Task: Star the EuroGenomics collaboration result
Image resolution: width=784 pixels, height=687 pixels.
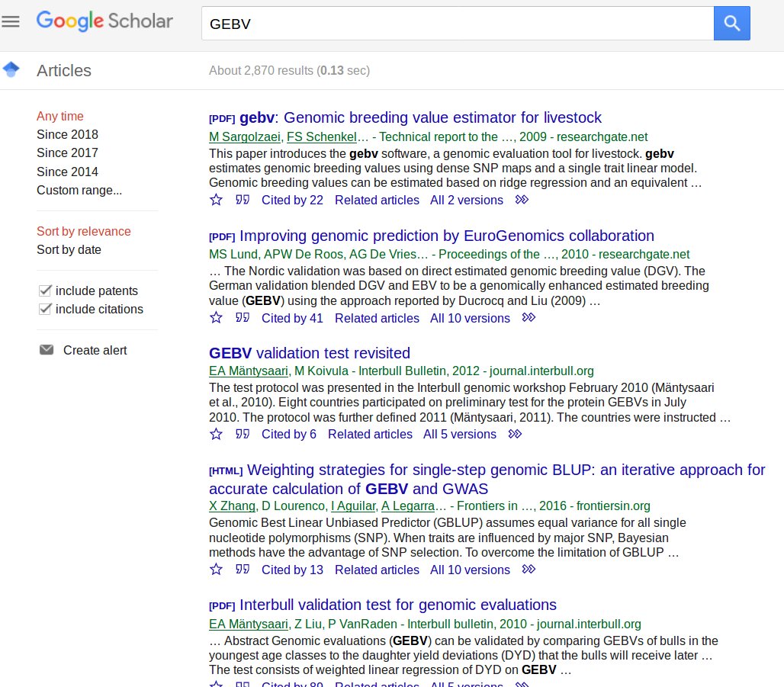Action: (x=216, y=317)
